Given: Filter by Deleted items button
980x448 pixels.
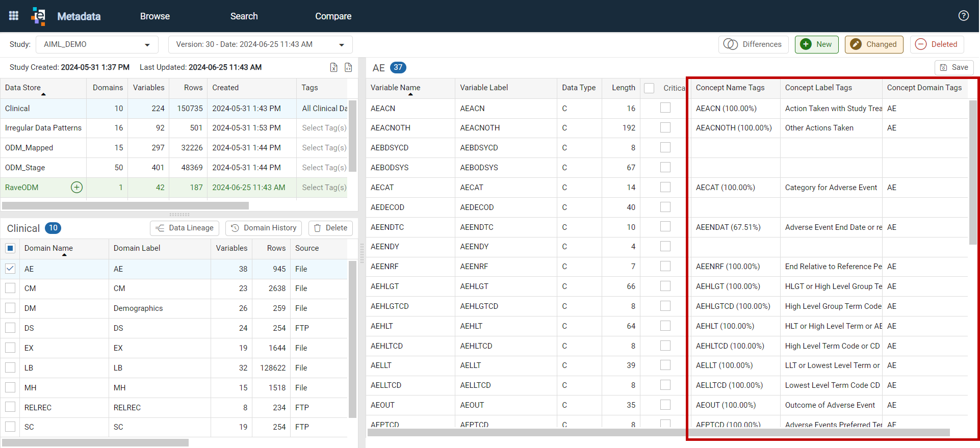Looking at the screenshot, I should coord(937,44).
